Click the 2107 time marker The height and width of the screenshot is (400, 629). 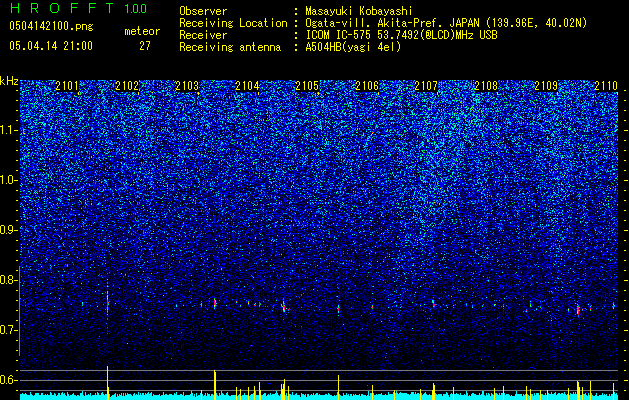click(x=426, y=85)
